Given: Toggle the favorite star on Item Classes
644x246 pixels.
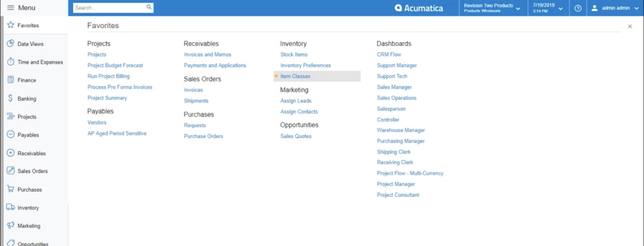Looking at the screenshot, I should [276, 76].
